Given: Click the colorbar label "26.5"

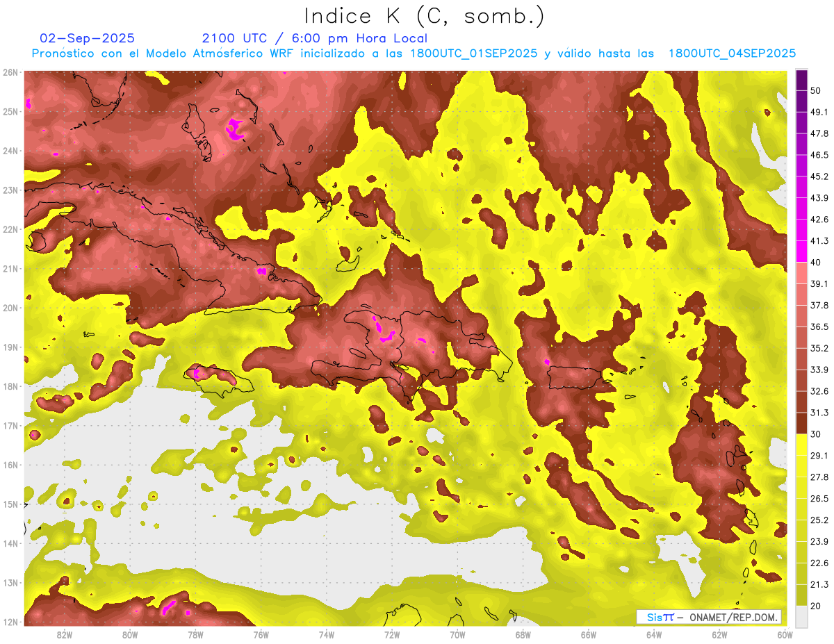Looking at the screenshot, I should click(x=819, y=499).
